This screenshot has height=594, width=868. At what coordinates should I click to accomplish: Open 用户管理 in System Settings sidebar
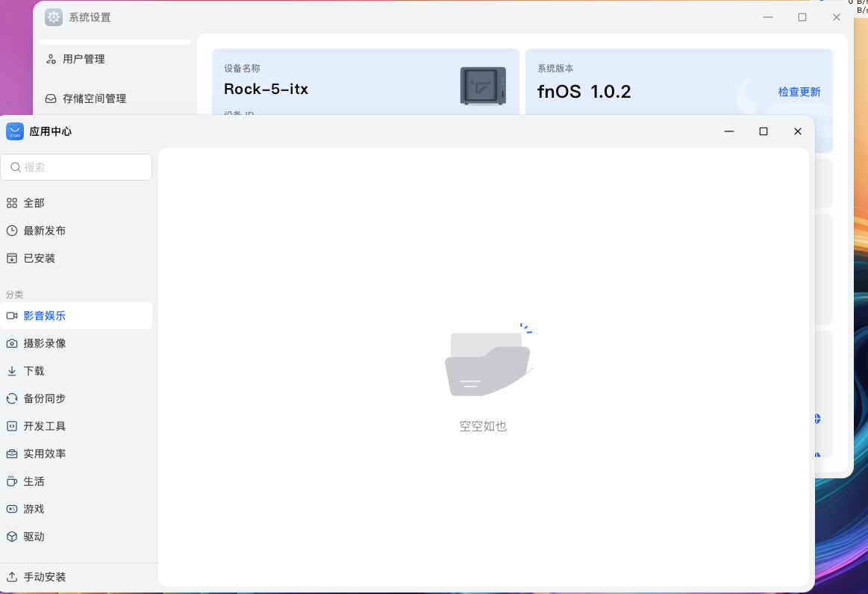[115, 59]
